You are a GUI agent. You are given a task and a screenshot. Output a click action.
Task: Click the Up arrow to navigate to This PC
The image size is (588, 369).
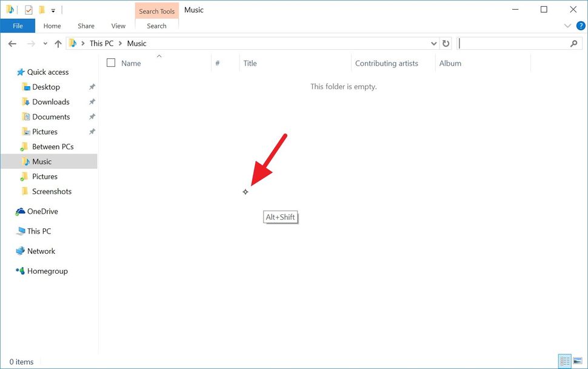click(x=58, y=43)
